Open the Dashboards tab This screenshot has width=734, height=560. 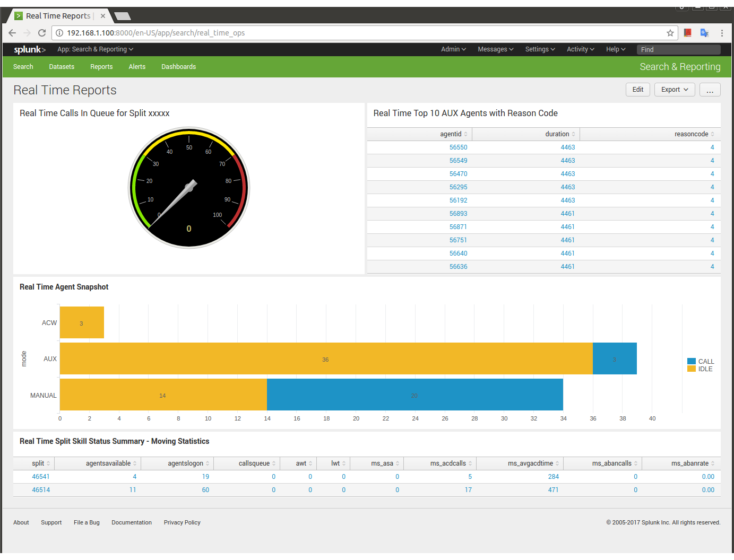point(178,67)
